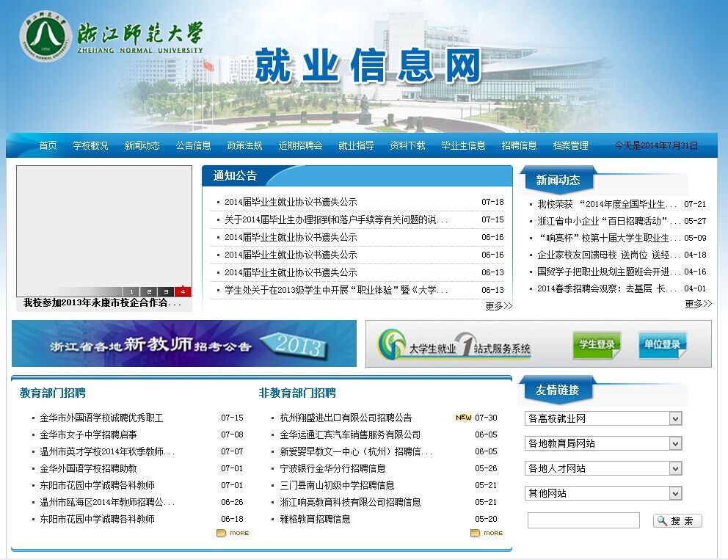Open the 新教师招考公告 2013 banner

(x=183, y=343)
